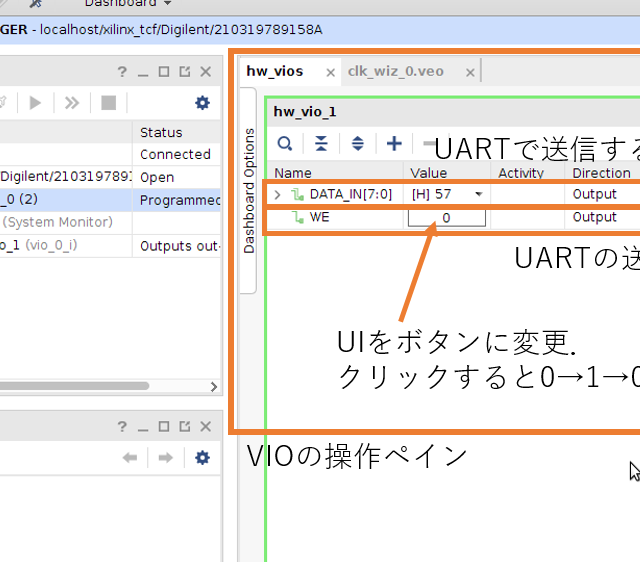Toggle the WE output value button
This screenshot has width=640, height=562.
click(446, 217)
